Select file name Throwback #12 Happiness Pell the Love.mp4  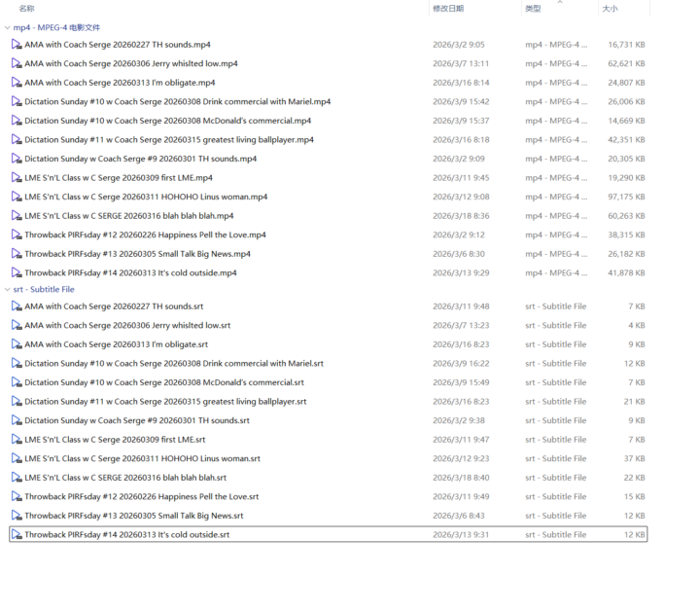pos(145,234)
